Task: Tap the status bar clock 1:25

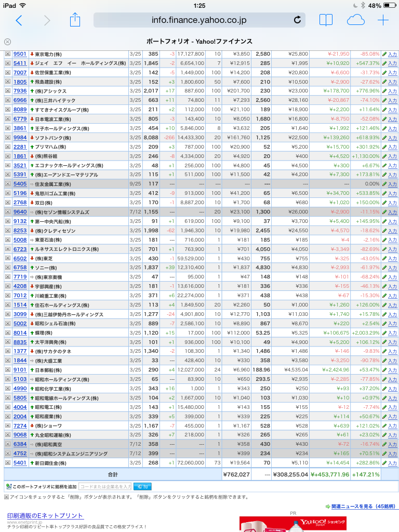Action: tap(199, 5)
